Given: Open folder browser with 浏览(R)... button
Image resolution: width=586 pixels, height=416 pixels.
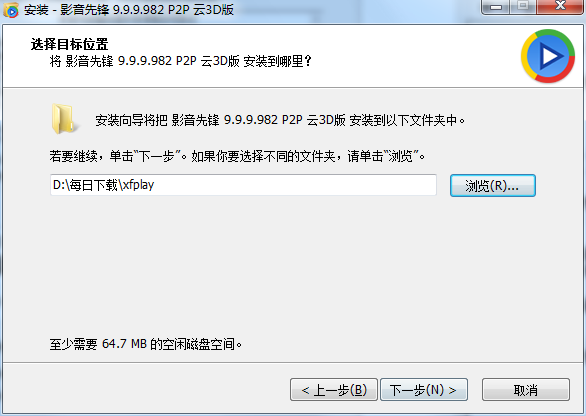Looking at the screenshot, I should coord(493,185).
